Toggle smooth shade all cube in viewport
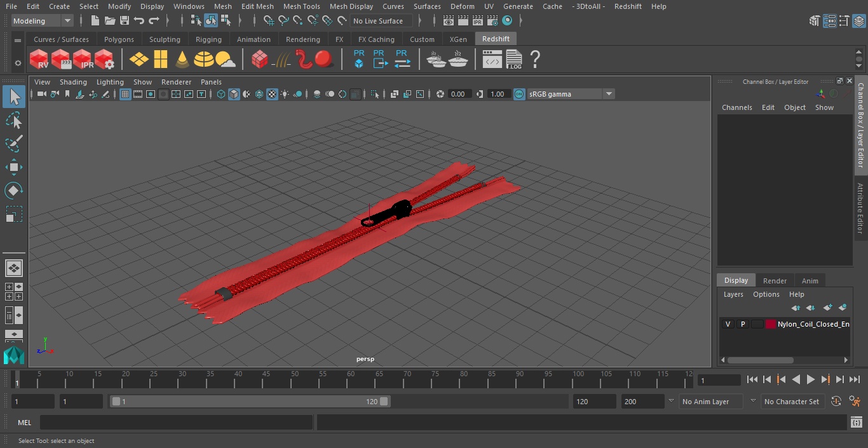The height and width of the screenshot is (448, 868). (234, 94)
